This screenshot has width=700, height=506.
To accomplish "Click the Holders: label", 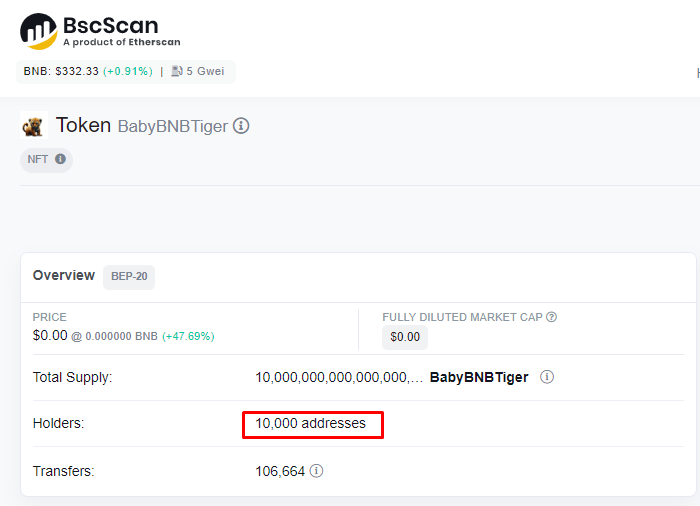I will point(58,423).
